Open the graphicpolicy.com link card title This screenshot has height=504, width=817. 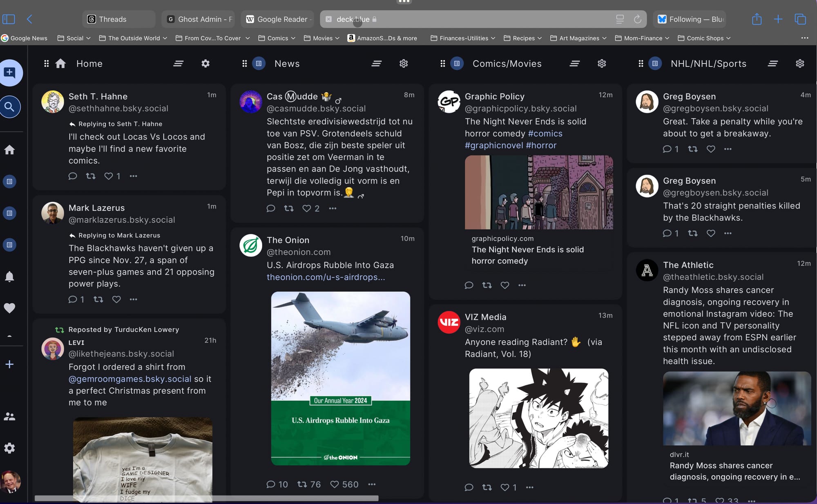[527, 255]
